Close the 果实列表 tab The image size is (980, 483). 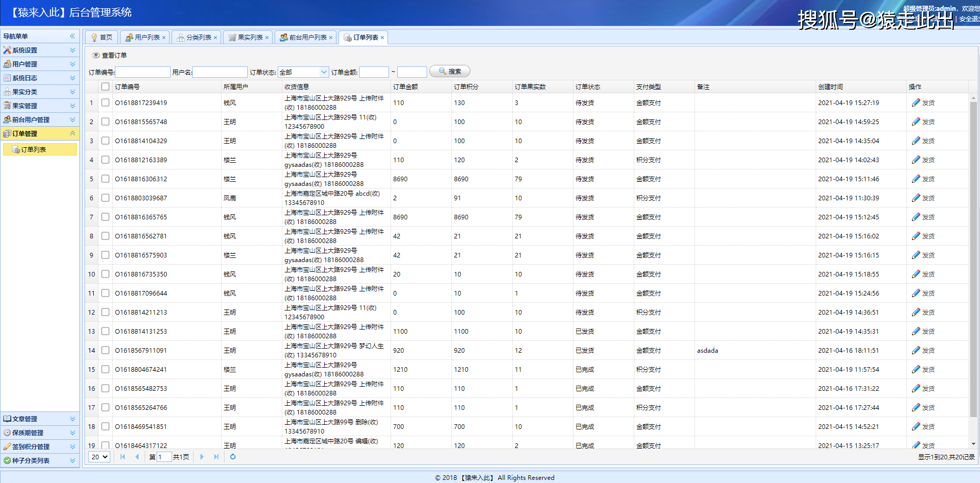[x=267, y=38]
